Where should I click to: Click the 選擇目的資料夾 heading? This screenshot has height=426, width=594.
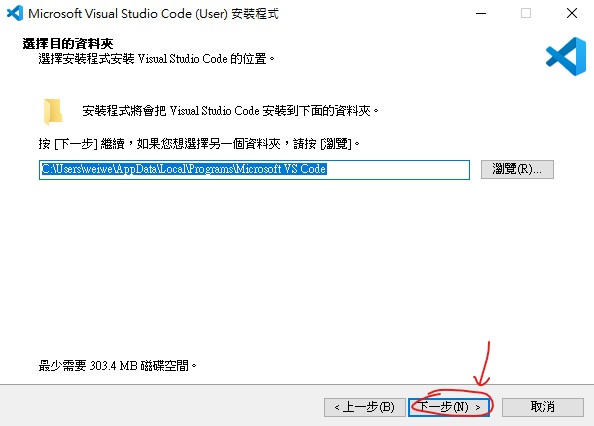point(68,44)
